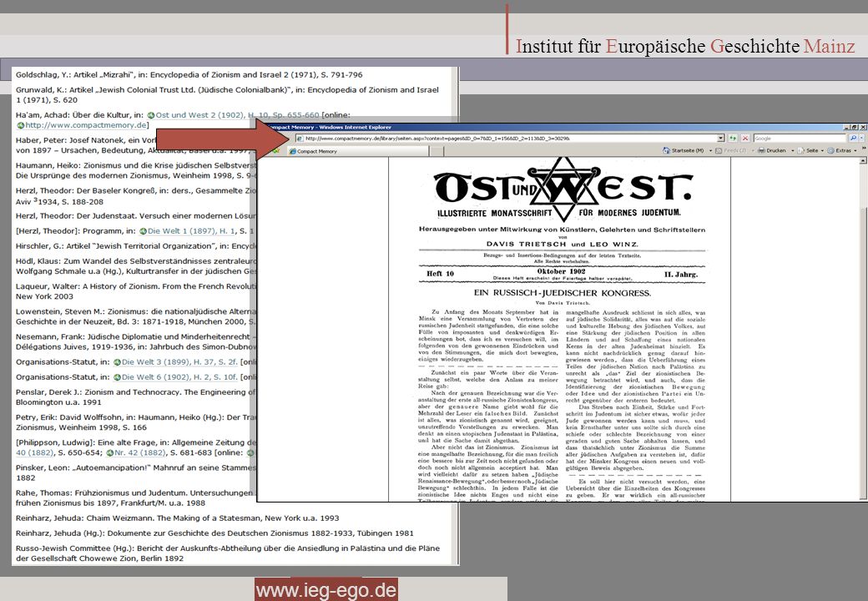Click the Hödl, Klaus Zum Wandel entry
The width and height of the screenshot is (868, 601).
[135, 265]
